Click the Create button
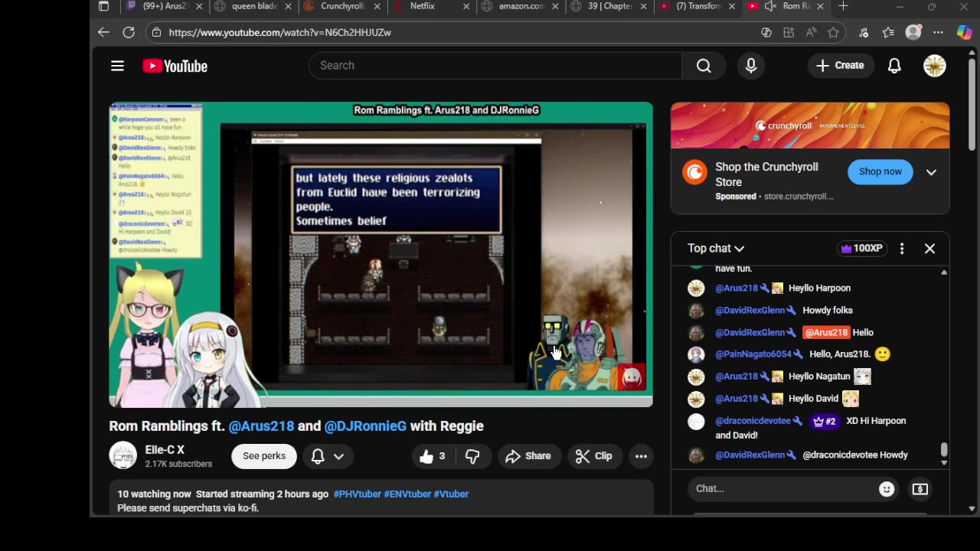 click(840, 66)
